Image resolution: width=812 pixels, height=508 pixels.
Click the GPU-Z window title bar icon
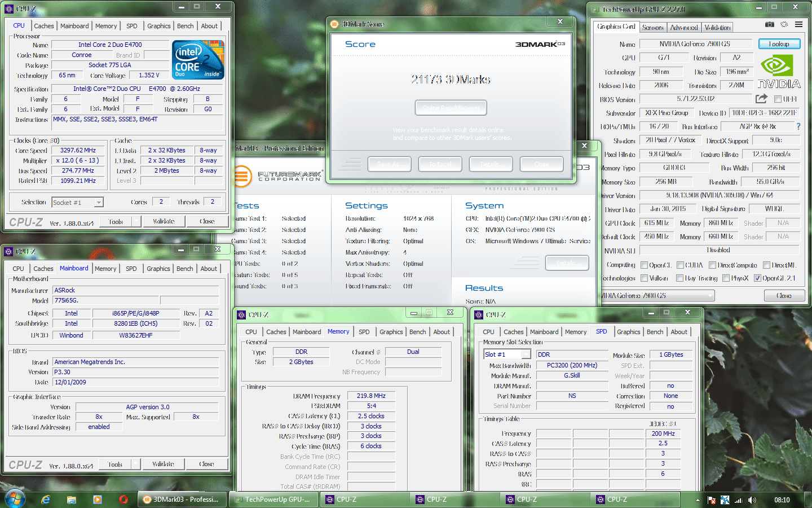595,9
